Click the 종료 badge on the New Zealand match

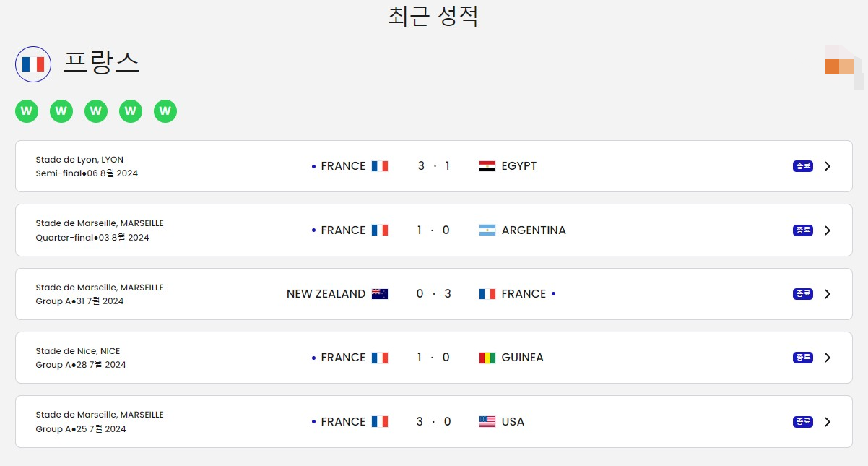click(802, 293)
